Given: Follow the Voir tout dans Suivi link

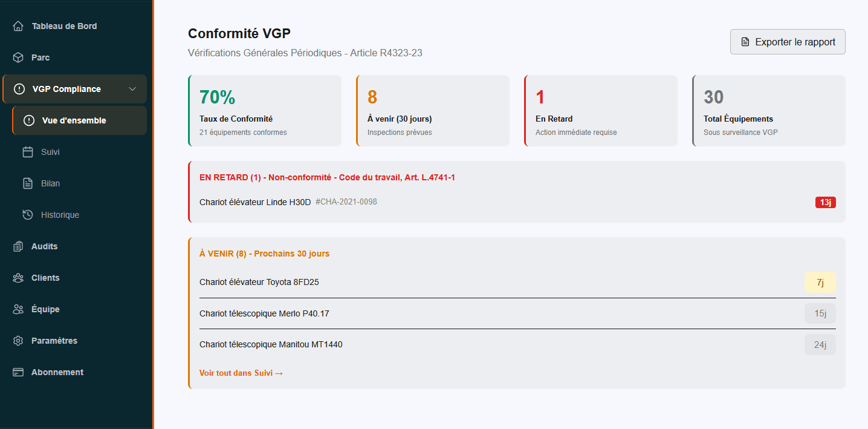Looking at the screenshot, I should (x=241, y=373).
